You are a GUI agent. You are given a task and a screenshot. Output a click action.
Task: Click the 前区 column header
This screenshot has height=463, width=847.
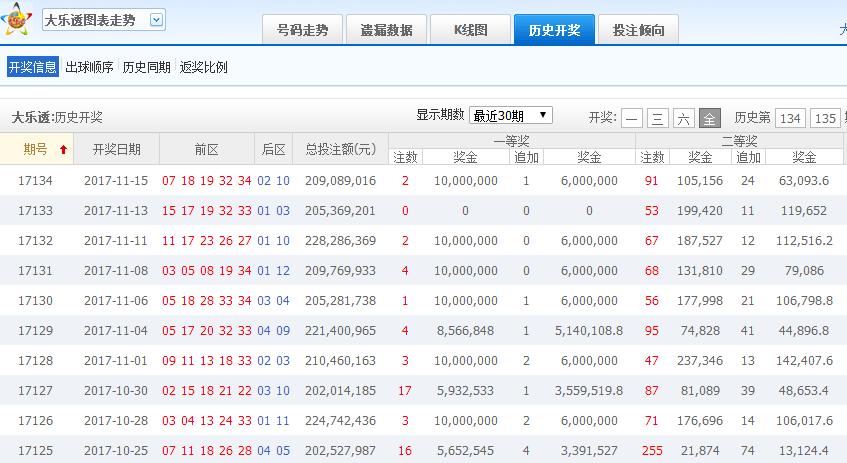coord(206,149)
